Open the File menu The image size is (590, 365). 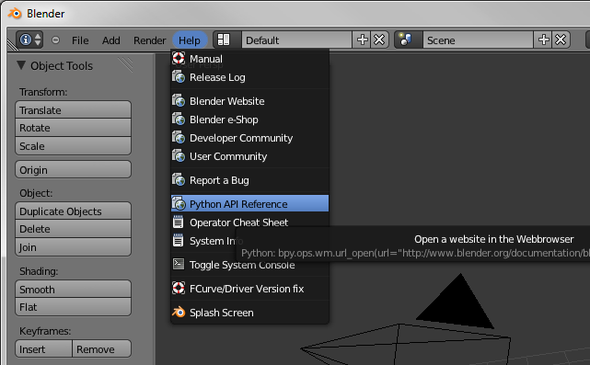point(80,40)
